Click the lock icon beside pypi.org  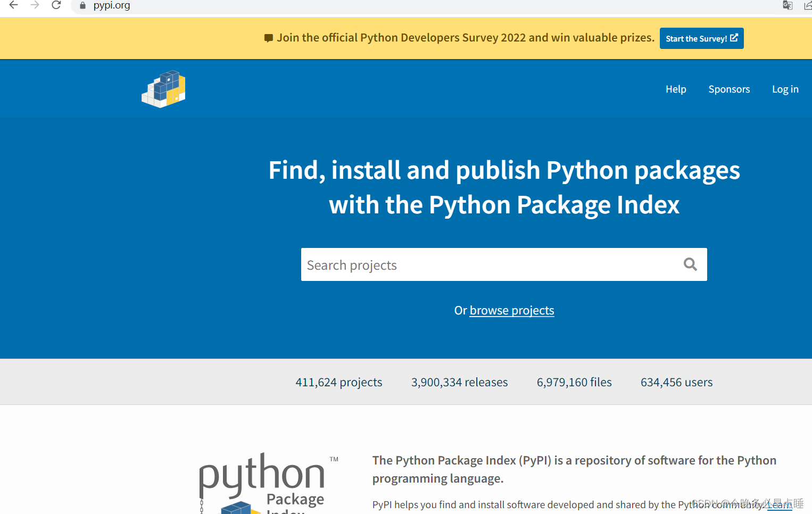[x=82, y=5]
